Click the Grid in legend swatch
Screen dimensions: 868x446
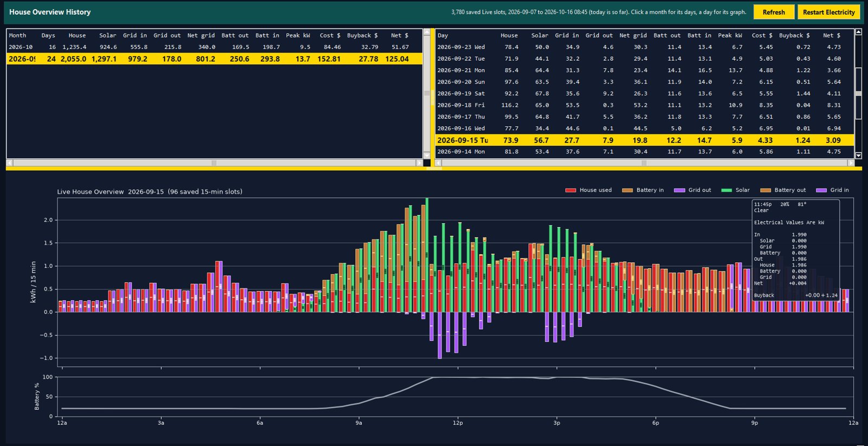(821, 190)
